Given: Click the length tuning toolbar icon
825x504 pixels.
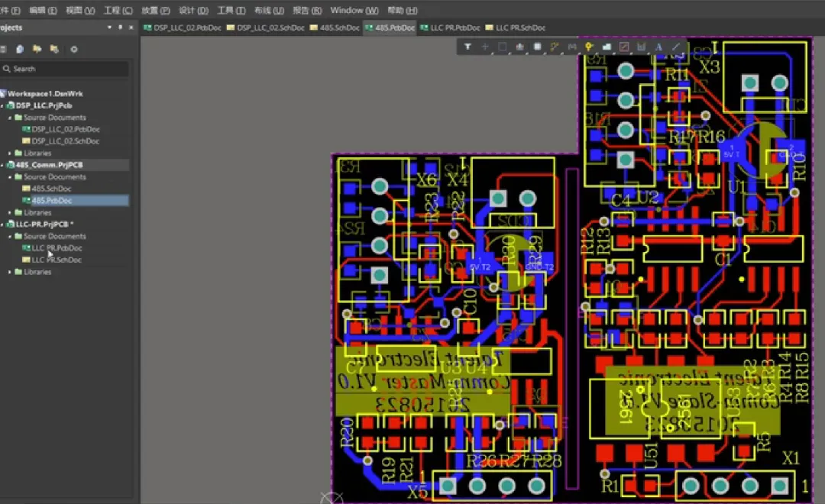Looking at the screenshot, I should 571,47.
